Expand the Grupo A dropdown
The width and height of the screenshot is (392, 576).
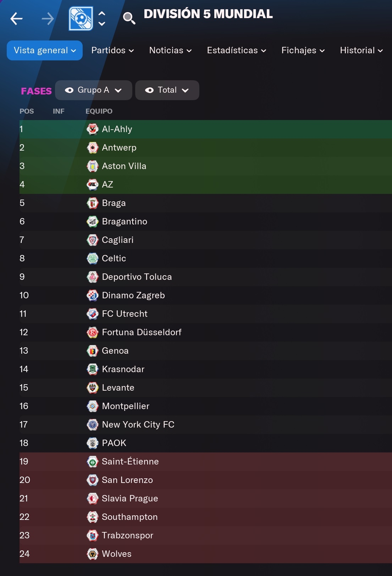(94, 90)
